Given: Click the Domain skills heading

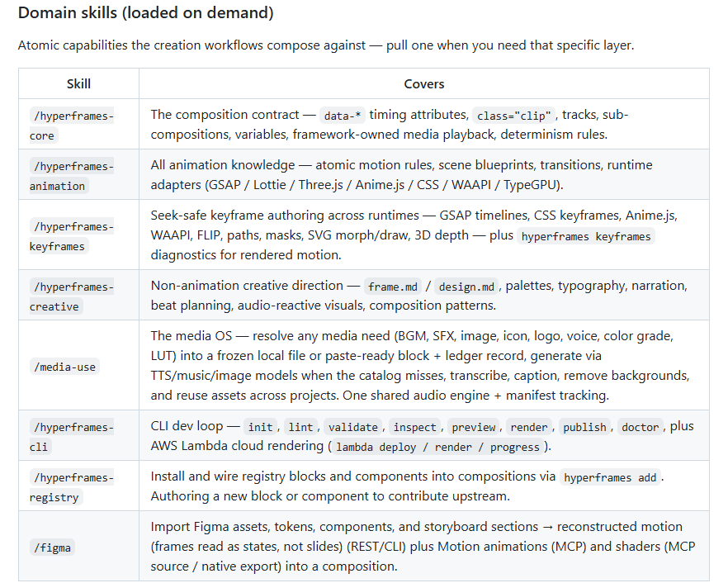Looking at the screenshot, I should click(146, 12).
